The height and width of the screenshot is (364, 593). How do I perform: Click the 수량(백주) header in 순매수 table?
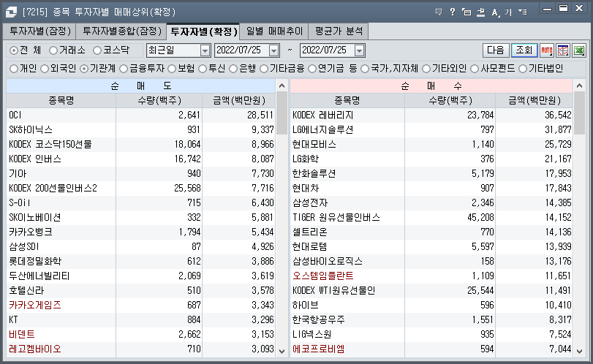(450, 101)
